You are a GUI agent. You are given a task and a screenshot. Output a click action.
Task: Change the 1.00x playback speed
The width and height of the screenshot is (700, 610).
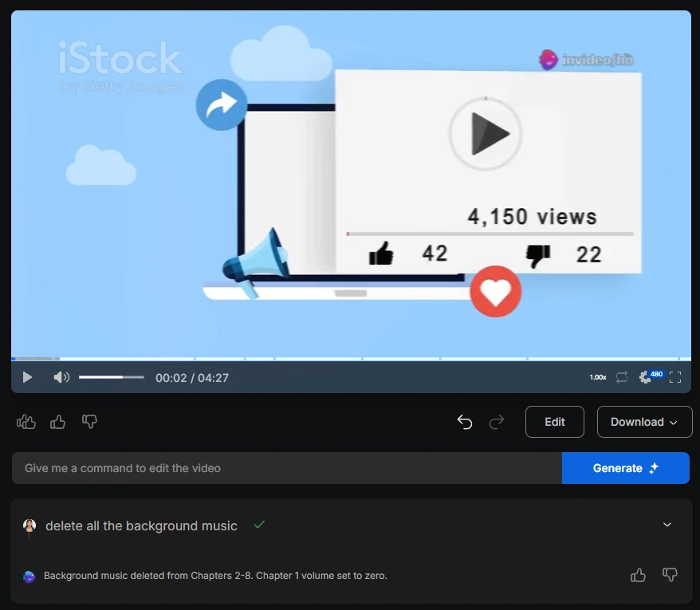click(x=598, y=377)
